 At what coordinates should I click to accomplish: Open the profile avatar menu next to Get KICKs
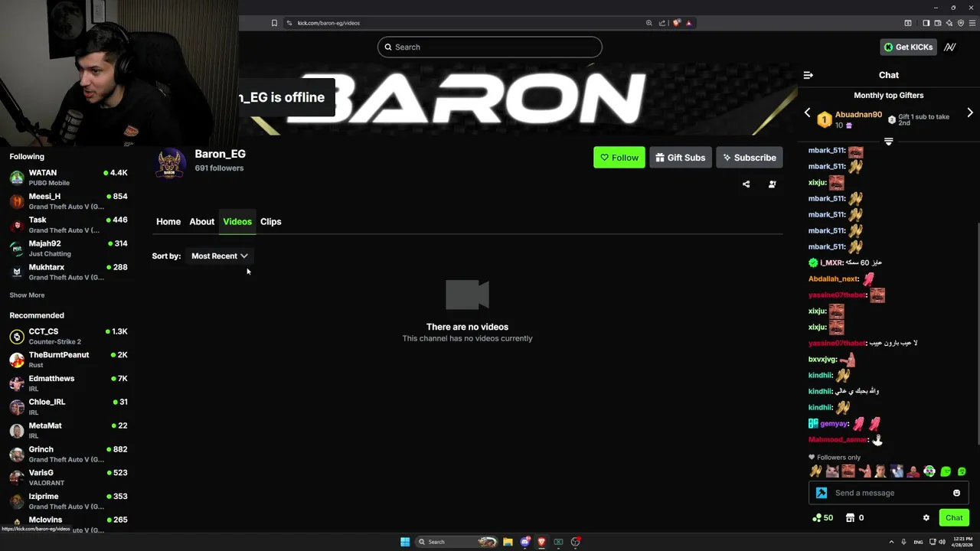click(950, 47)
